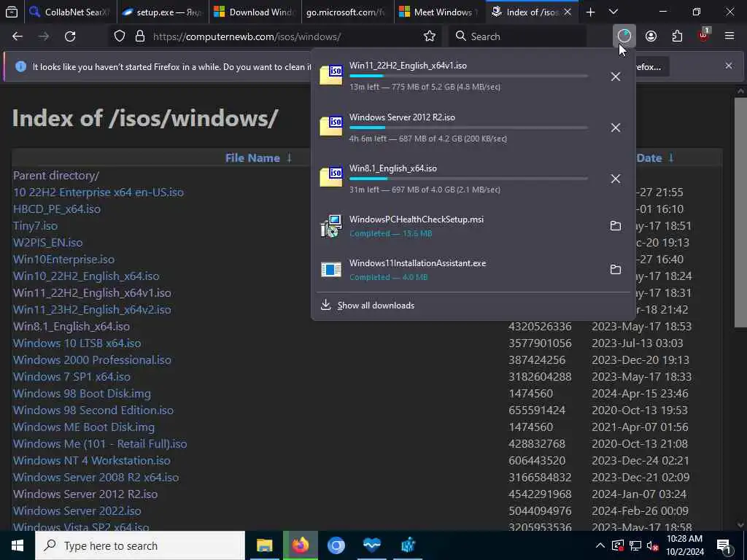
Task: Focus the address bar URL field
Action: click(286, 36)
